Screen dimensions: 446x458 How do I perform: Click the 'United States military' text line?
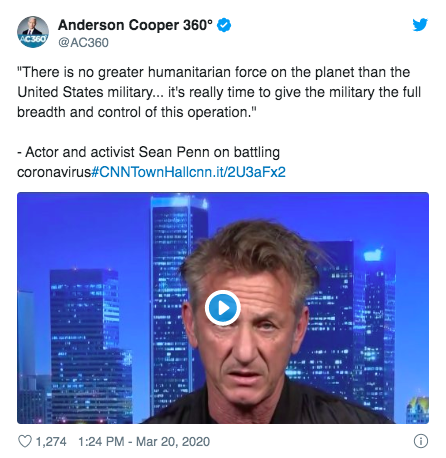219,92
